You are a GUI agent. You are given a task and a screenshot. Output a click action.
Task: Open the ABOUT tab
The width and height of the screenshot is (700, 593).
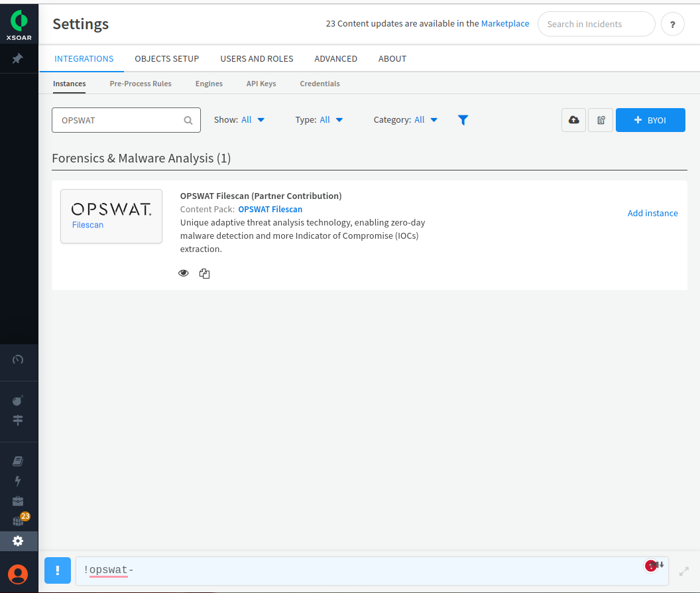[x=392, y=58]
